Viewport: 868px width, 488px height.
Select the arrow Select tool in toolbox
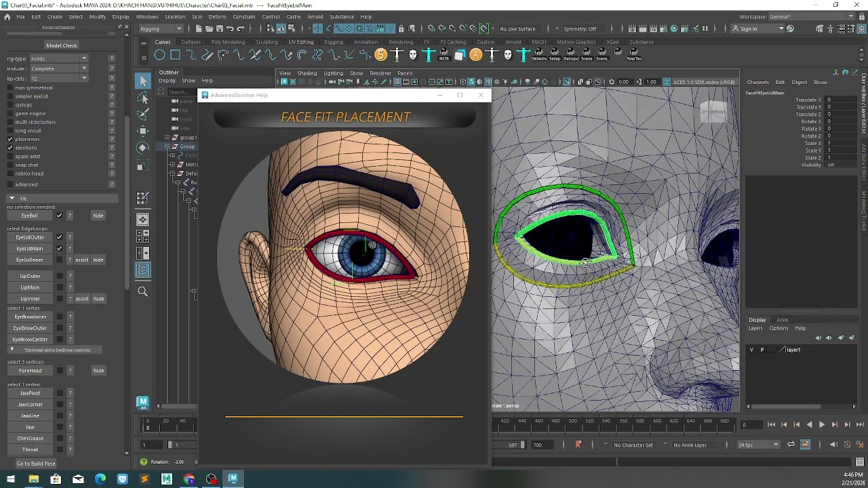tap(142, 81)
